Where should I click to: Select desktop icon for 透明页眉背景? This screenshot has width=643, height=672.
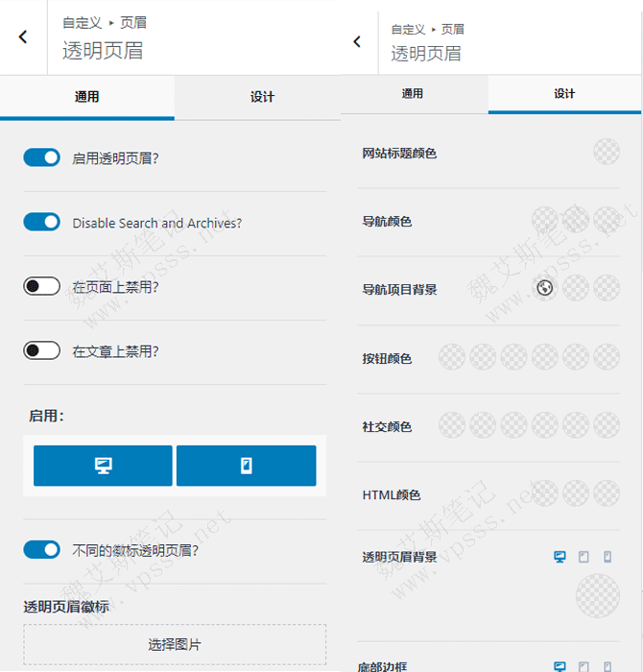[x=560, y=557]
